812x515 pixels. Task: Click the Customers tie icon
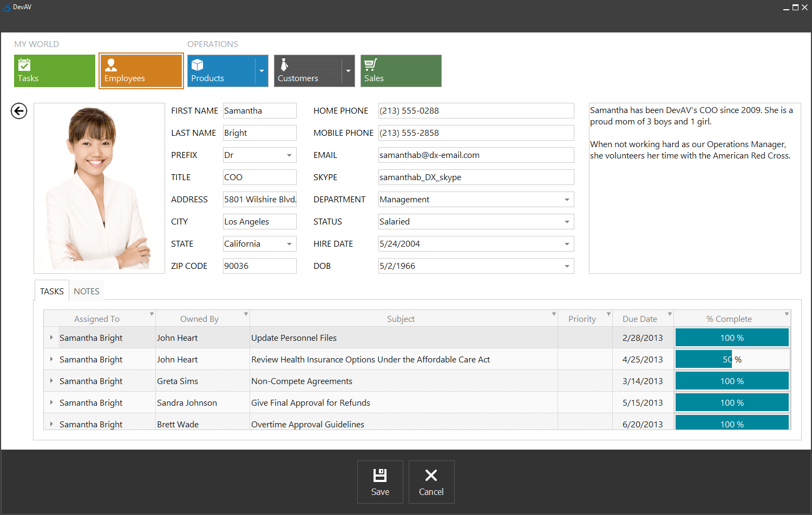pyautogui.click(x=284, y=64)
